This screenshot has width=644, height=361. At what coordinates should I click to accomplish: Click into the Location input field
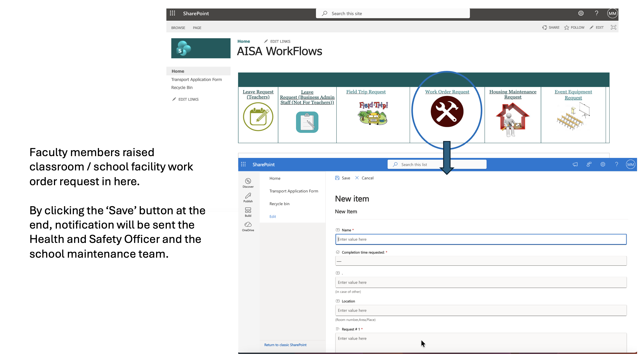tap(481, 310)
